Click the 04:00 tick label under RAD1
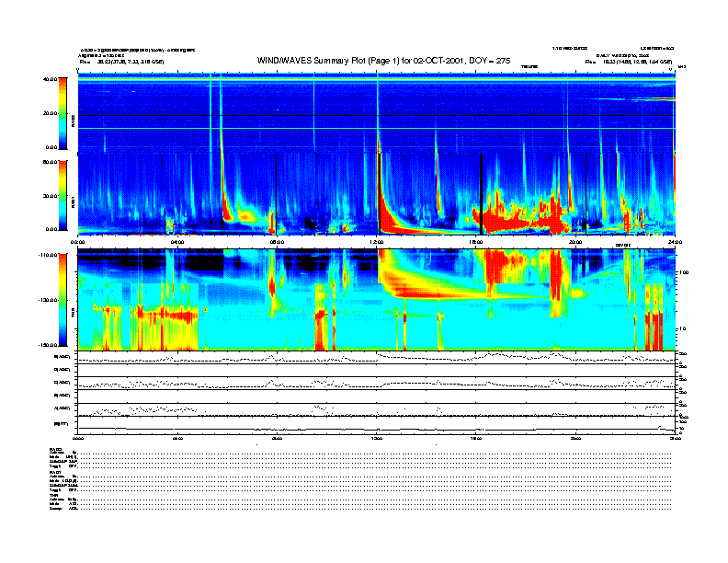The width and height of the screenshot is (728, 563). [x=177, y=242]
